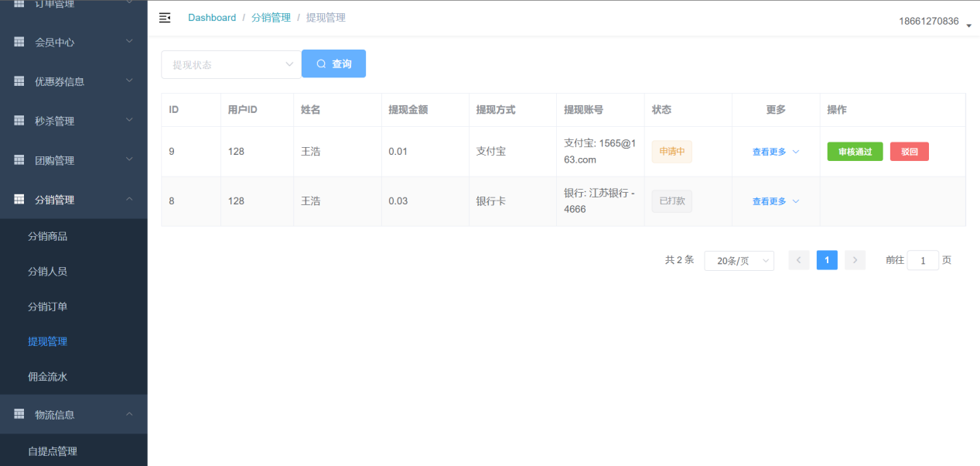Image resolution: width=980 pixels, height=466 pixels.
Task: Open the account menu for 18661270836
Action: point(934,22)
